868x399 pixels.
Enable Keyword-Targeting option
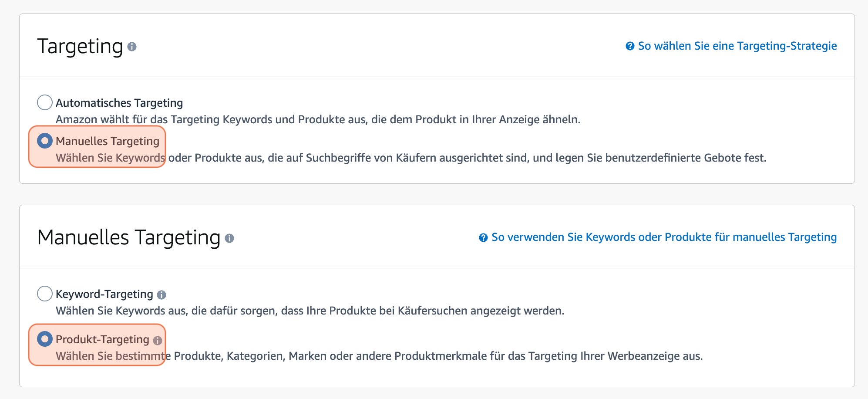click(44, 294)
